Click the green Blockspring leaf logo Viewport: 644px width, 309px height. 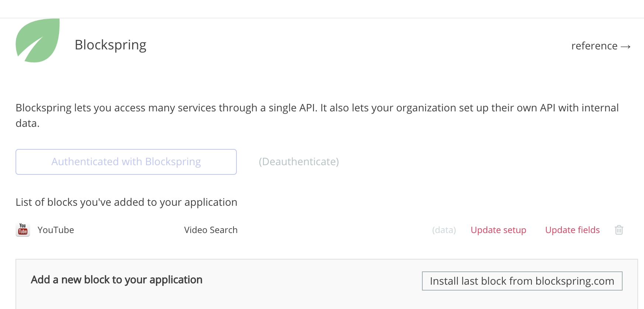(x=38, y=41)
